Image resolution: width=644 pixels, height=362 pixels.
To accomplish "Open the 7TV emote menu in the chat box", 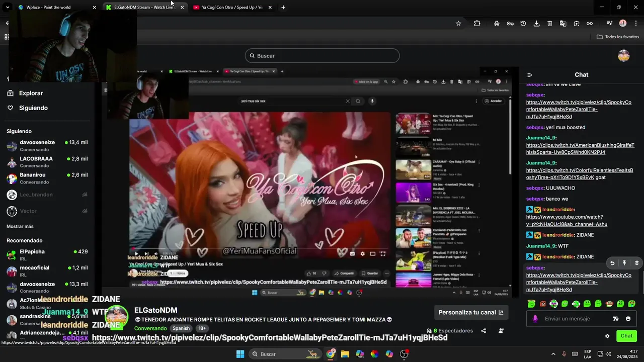I will 615,319.
